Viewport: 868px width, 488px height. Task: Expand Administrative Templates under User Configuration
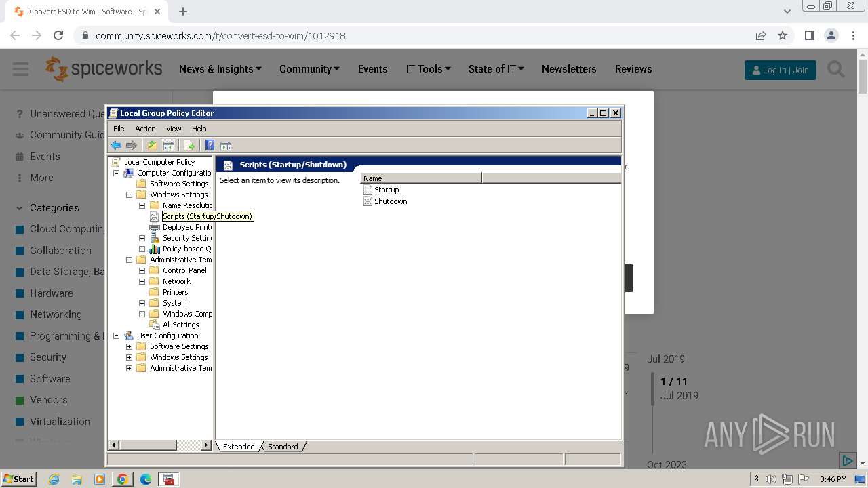[x=129, y=368]
